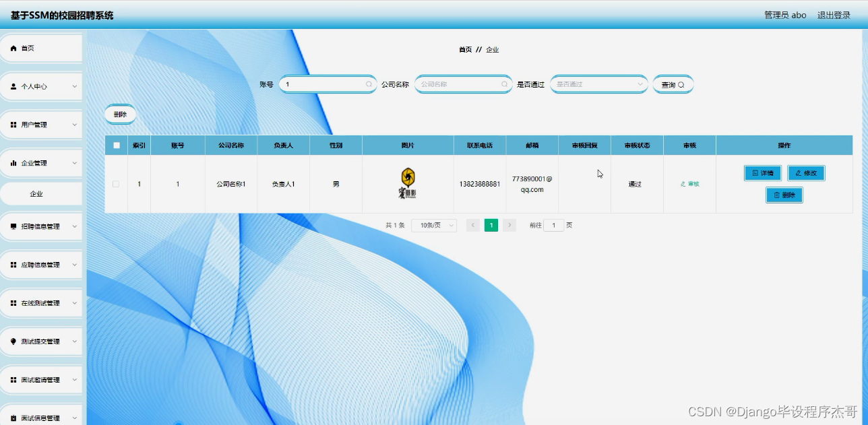
Task: Expand the 招聘信息管理 menu chevron
Action: pyautogui.click(x=75, y=227)
